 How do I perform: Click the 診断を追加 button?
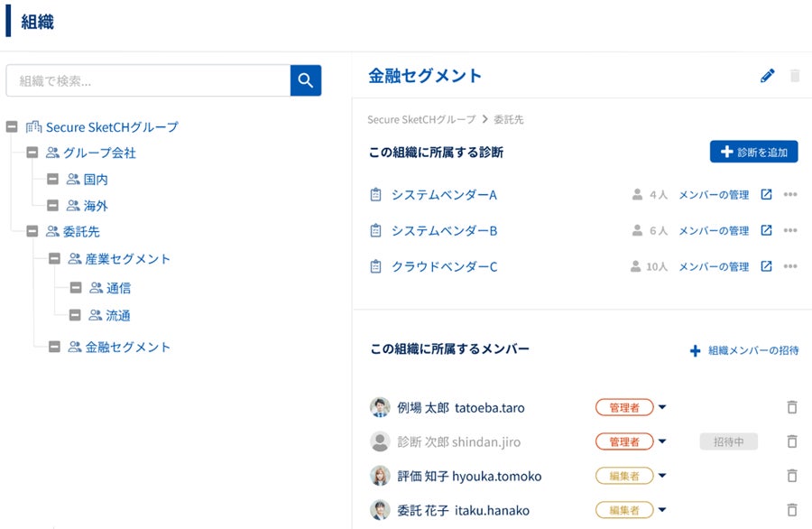click(753, 152)
